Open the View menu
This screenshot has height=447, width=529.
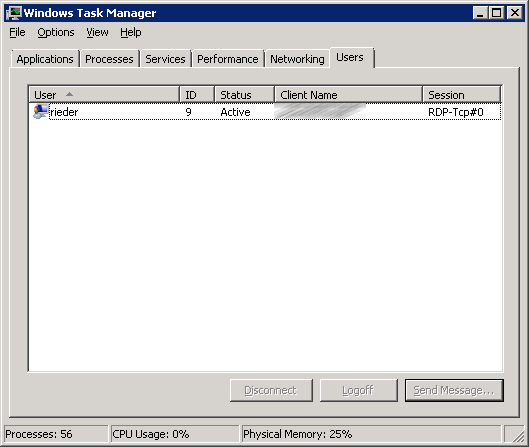(98, 32)
